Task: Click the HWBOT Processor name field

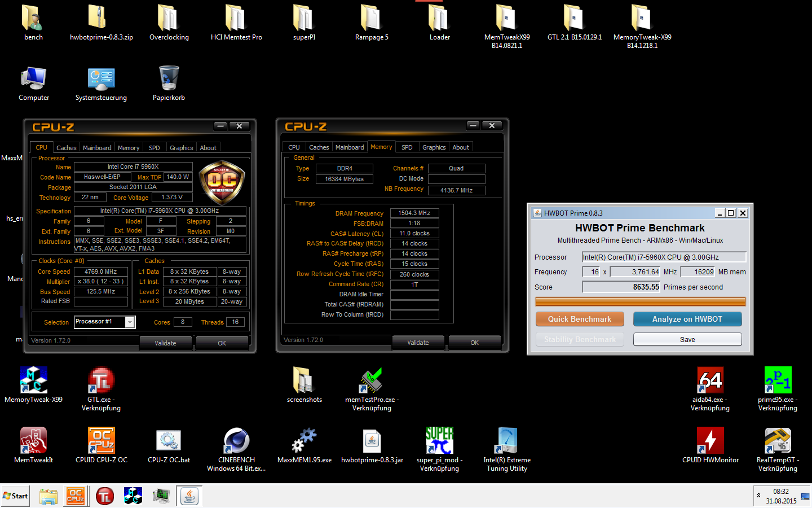Action: 664,257
